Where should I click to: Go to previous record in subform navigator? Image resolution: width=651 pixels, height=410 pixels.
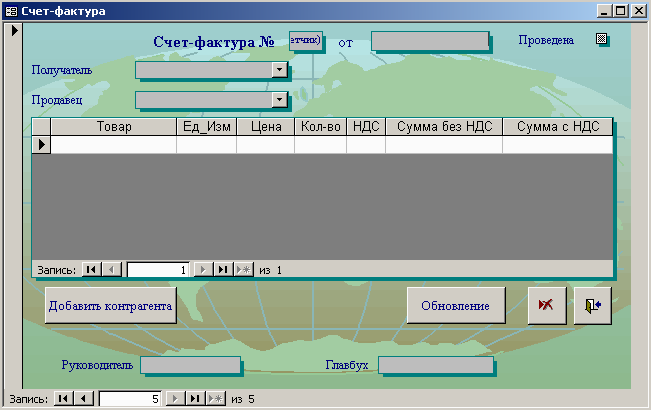point(111,270)
